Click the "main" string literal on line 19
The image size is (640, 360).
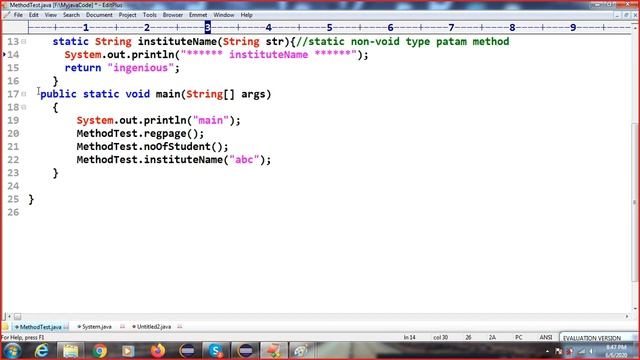click(x=211, y=120)
